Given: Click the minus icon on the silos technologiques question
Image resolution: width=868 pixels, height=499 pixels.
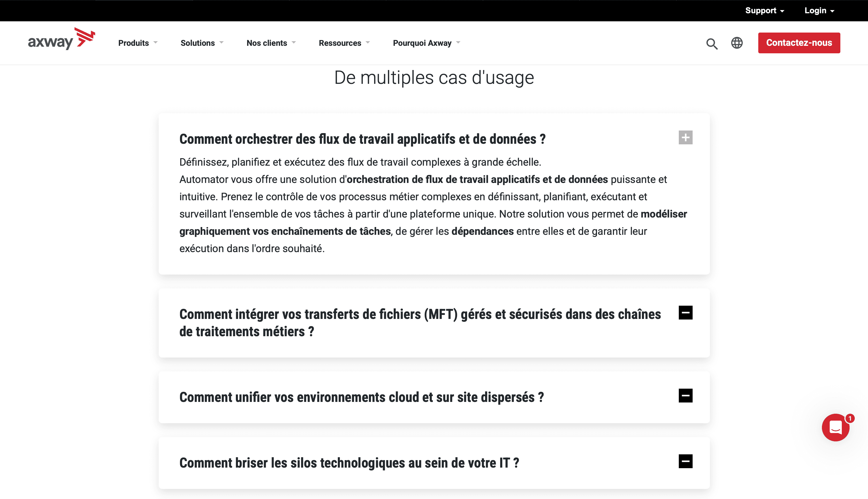Looking at the screenshot, I should (685, 461).
